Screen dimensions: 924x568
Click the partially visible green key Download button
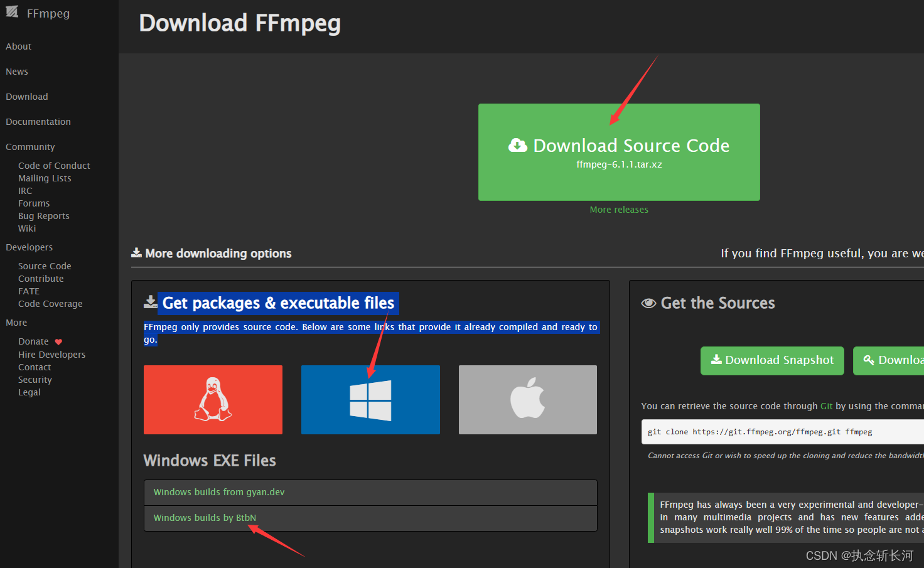point(888,360)
